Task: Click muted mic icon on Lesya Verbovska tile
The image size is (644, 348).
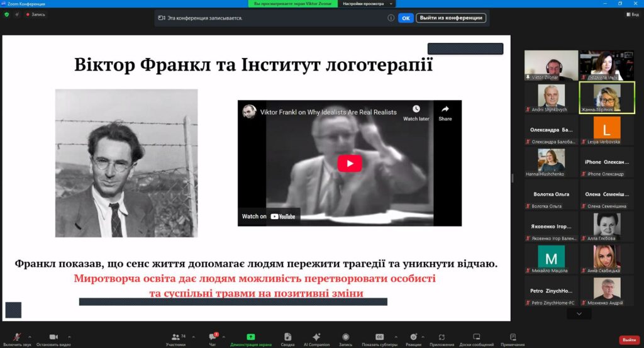Action: pyautogui.click(x=583, y=142)
